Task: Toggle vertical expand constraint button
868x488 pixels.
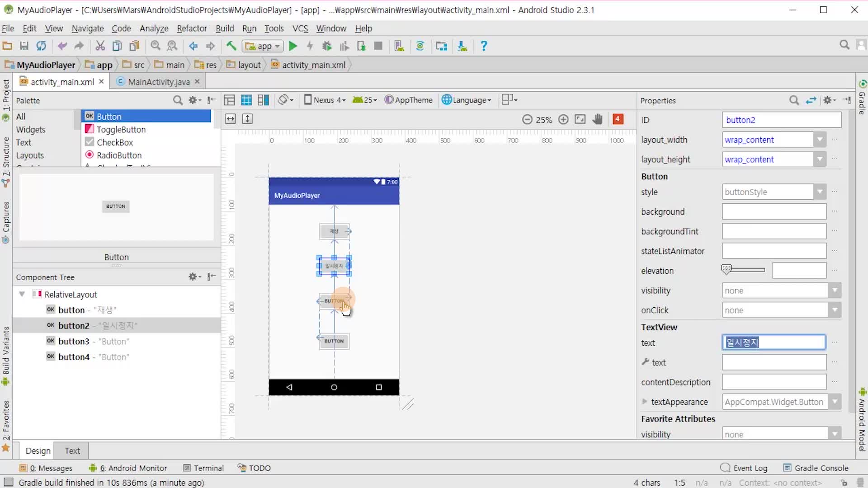Action: tap(247, 119)
